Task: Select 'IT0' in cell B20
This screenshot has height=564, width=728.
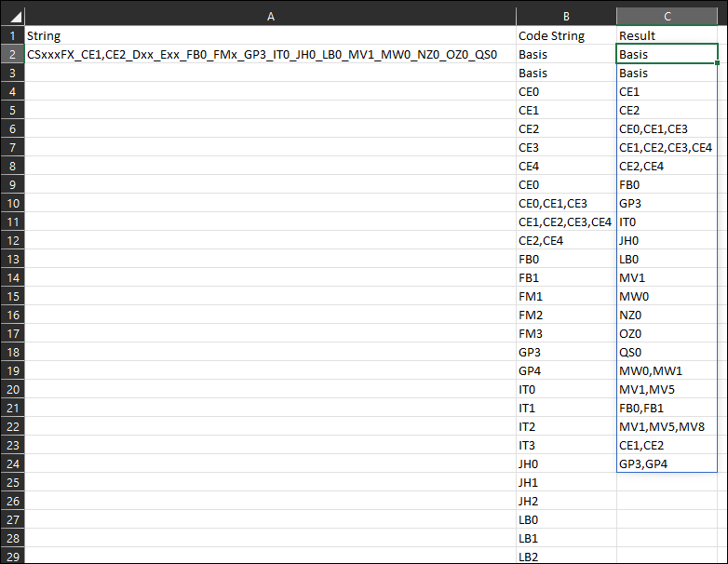Action: click(566, 389)
